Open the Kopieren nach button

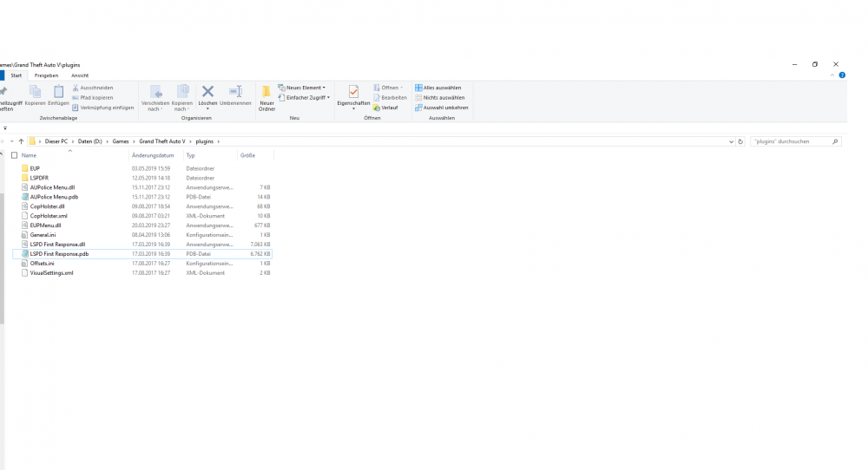point(182,98)
